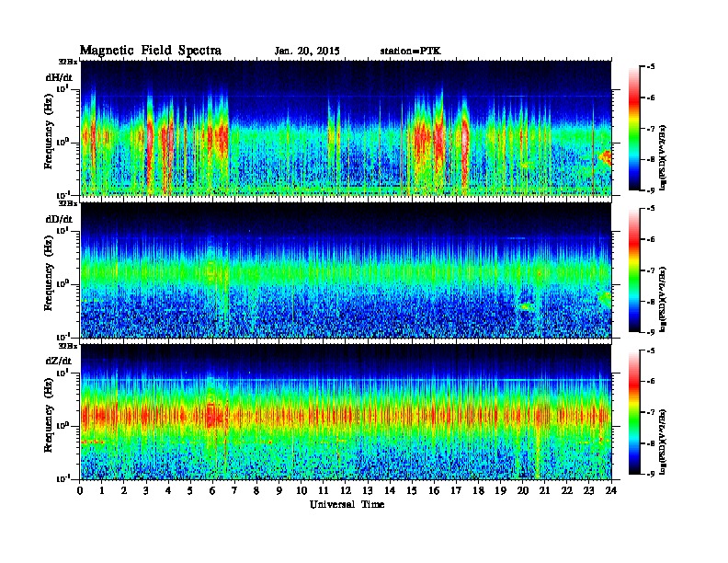Click the dZ/dt panel label
The height and width of the screenshot is (563, 728).
pos(59,361)
